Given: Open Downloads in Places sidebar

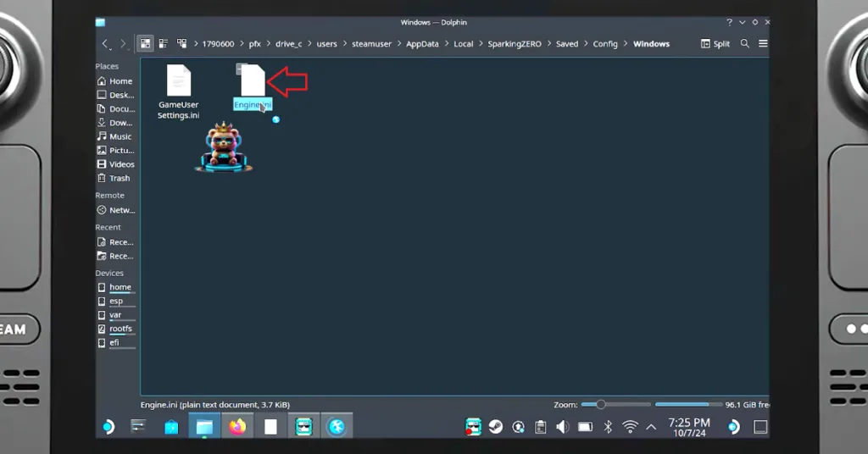Looking at the screenshot, I should (x=115, y=122).
